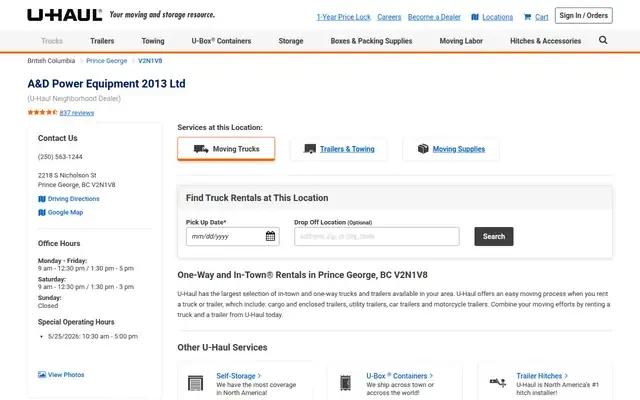
Task: Click the photo icon next to View Photos
Action: [x=42, y=375]
